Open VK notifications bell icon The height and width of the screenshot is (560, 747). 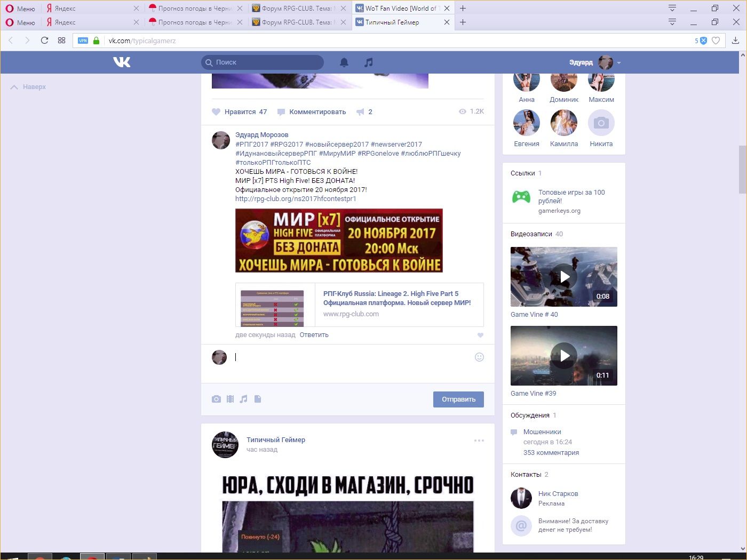(x=344, y=62)
